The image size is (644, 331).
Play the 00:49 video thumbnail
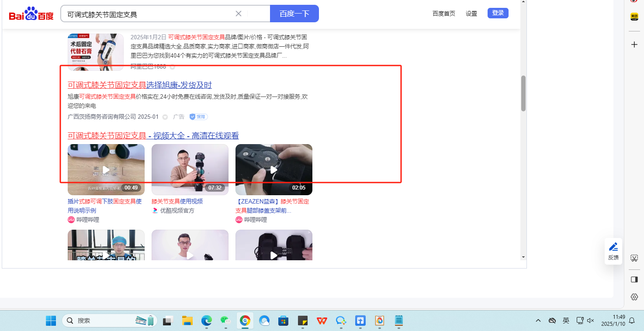pyautogui.click(x=106, y=169)
